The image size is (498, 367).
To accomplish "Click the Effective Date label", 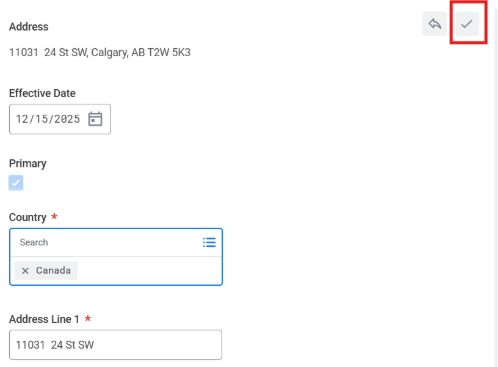I will point(42,93).
